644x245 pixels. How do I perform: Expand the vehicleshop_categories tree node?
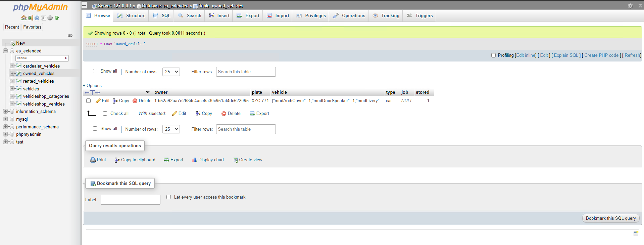coord(12,96)
